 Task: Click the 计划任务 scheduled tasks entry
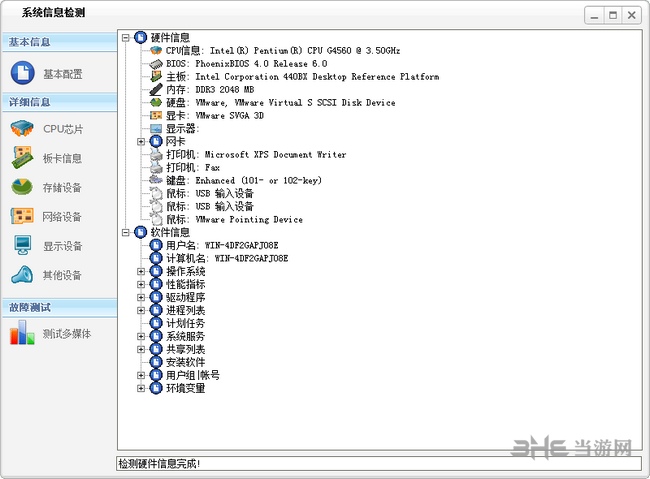[185, 324]
